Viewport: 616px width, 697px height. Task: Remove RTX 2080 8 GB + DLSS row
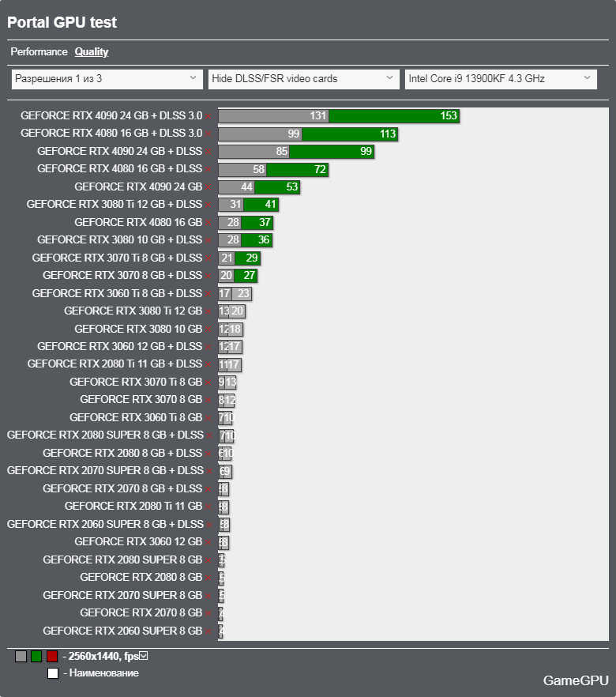tap(208, 454)
